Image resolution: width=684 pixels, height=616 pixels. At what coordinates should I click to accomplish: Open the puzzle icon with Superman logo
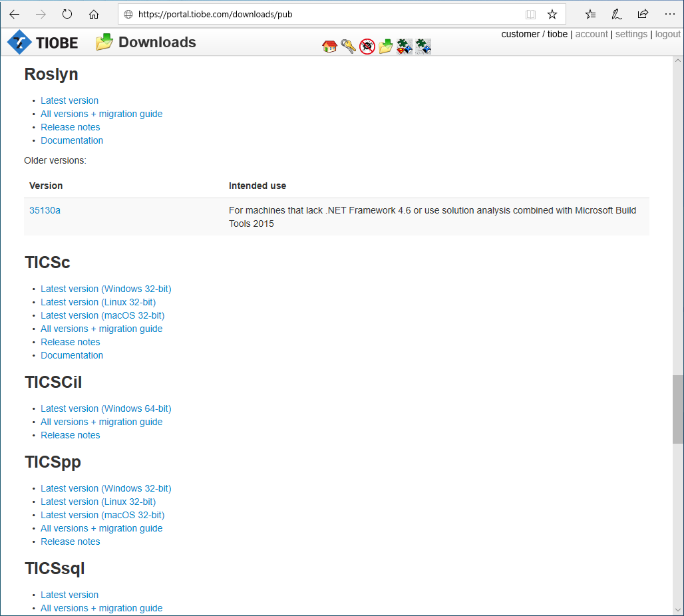click(x=405, y=47)
